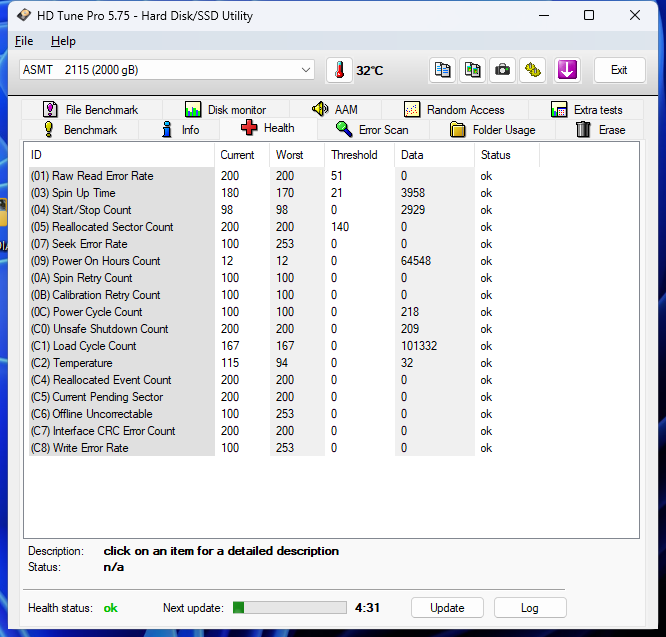
Task: Select the (04) Start/Stop Count row
Action: 283,210
